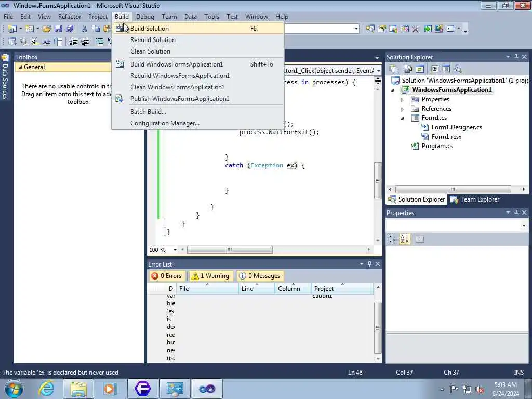532x399 pixels.
Task: Open the editor member dropdown arrow
Action: tap(378, 71)
